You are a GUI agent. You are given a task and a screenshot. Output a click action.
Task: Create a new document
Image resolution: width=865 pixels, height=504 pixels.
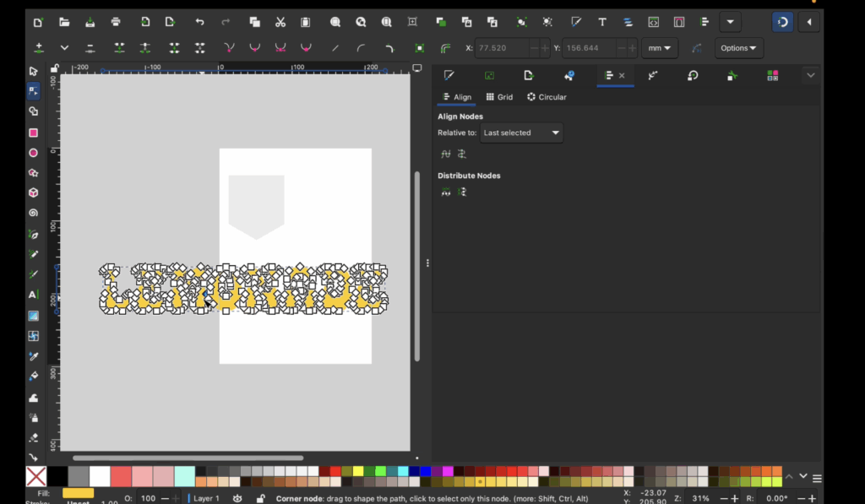[37, 22]
